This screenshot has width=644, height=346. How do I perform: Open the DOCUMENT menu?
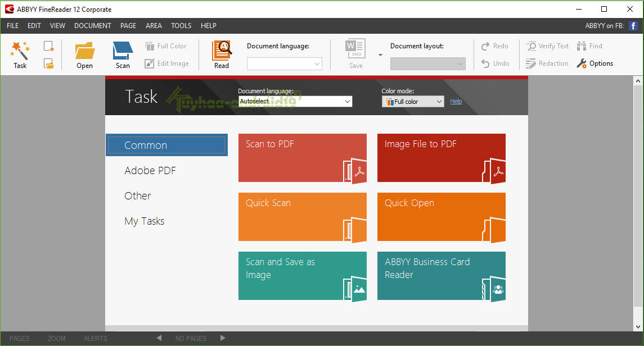coord(93,25)
